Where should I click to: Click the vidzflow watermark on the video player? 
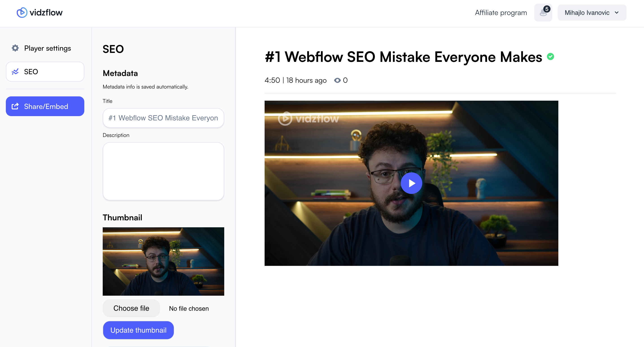309,119
